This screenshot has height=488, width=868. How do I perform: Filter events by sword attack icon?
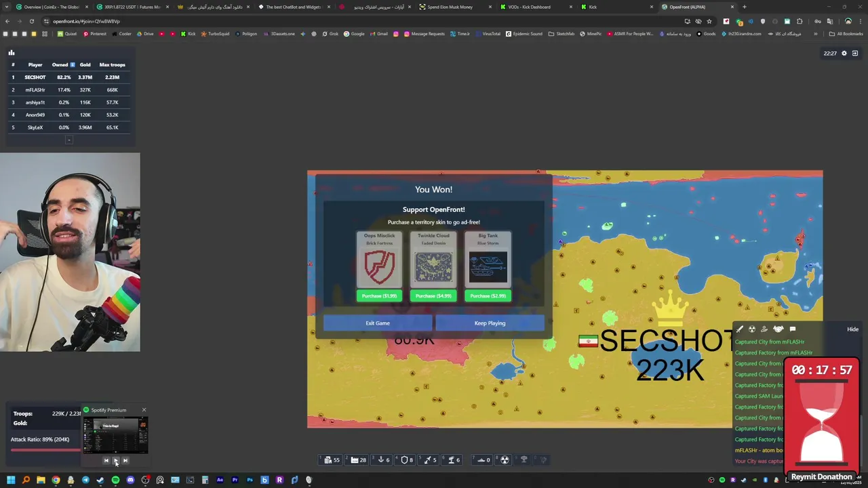pyautogui.click(x=740, y=329)
